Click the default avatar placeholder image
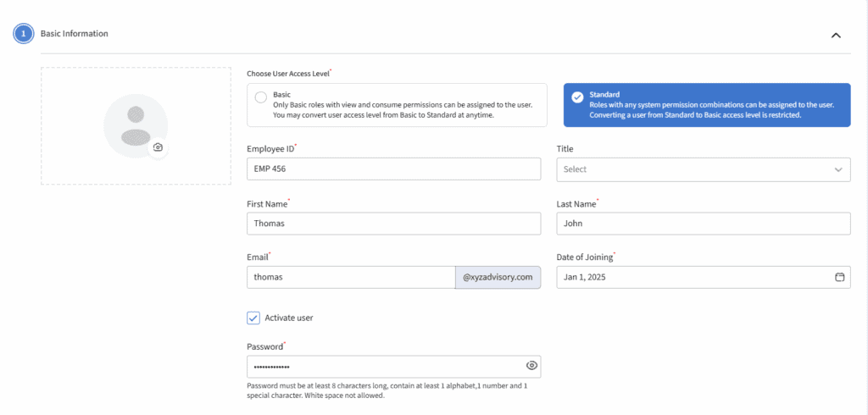The height and width of the screenshot is (415, 868). pyautogui.click(x=135, y=125)
